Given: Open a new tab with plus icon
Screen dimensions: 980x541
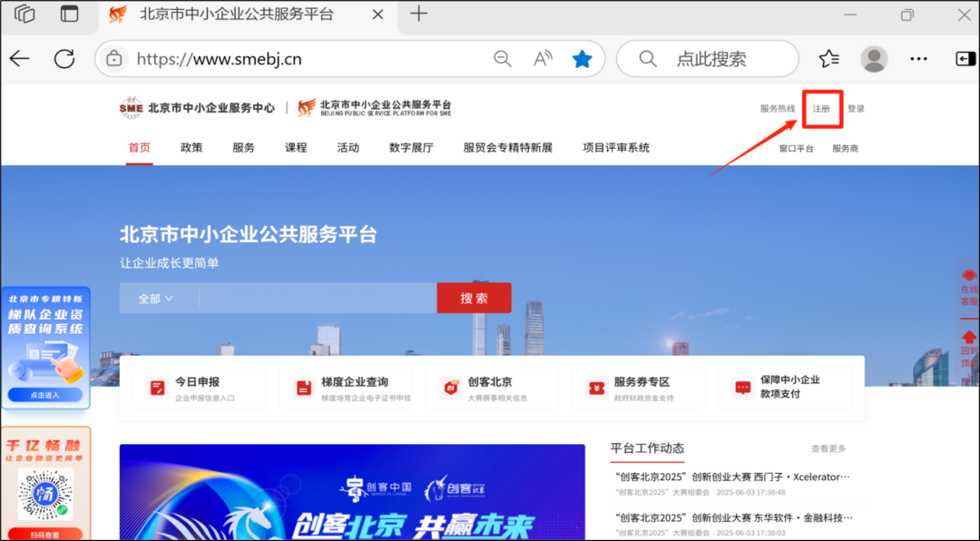Looking at the screenshot, I should click(x=418, y=14).
